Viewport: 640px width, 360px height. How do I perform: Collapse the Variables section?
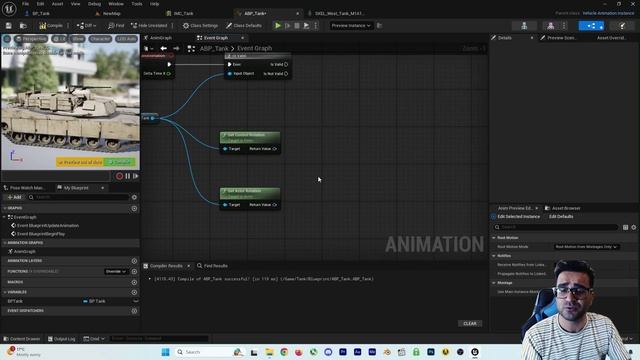[4, 292]
